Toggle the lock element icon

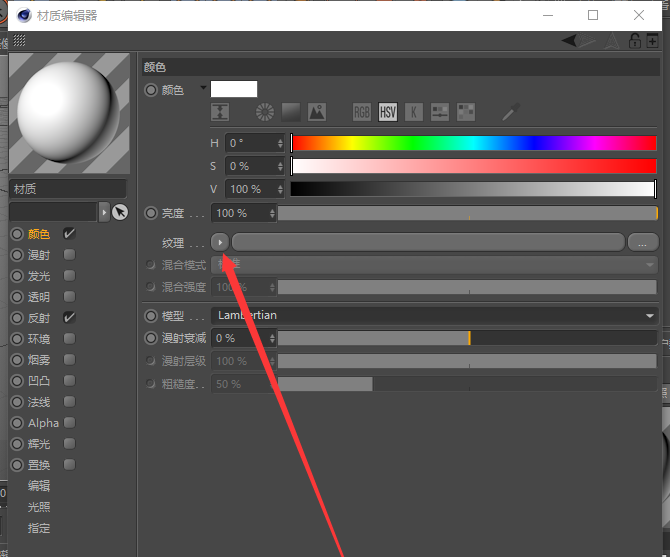(x=635, y=41)
